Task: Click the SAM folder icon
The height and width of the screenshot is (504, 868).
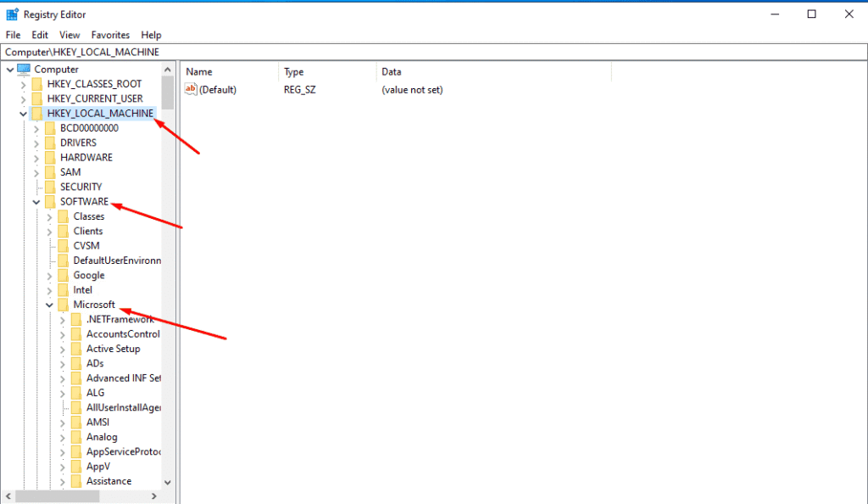Action: [50, 172]
